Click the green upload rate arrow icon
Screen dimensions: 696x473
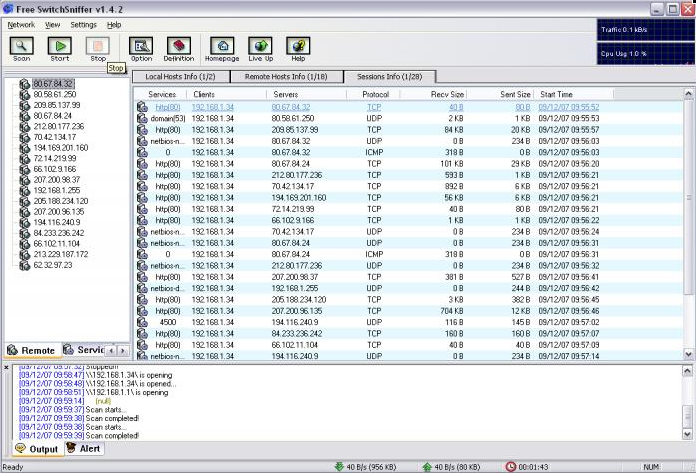coord(427,467)
